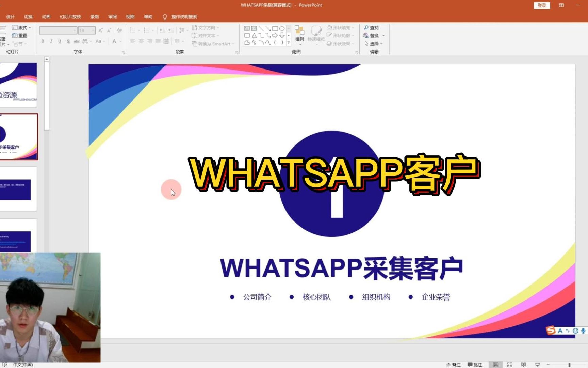
Task: Increase list indent level
Action: coord(171,30)
